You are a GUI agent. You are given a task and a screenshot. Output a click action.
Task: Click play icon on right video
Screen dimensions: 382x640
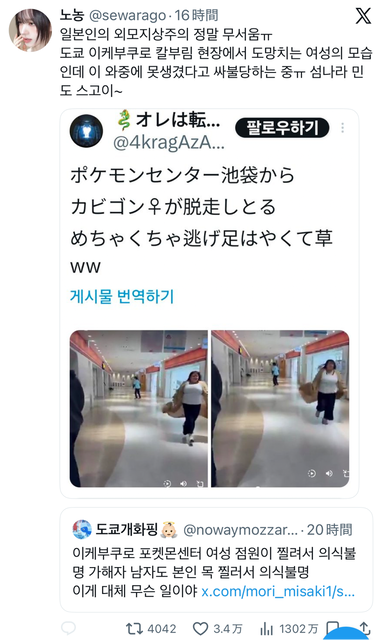[312, 473]
